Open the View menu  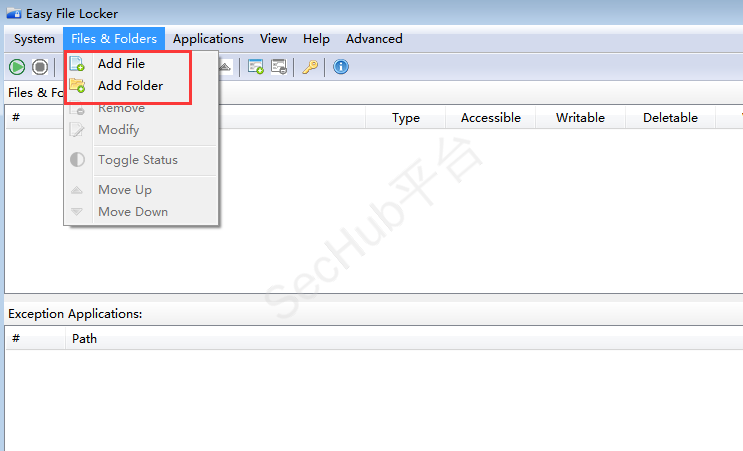273,39
